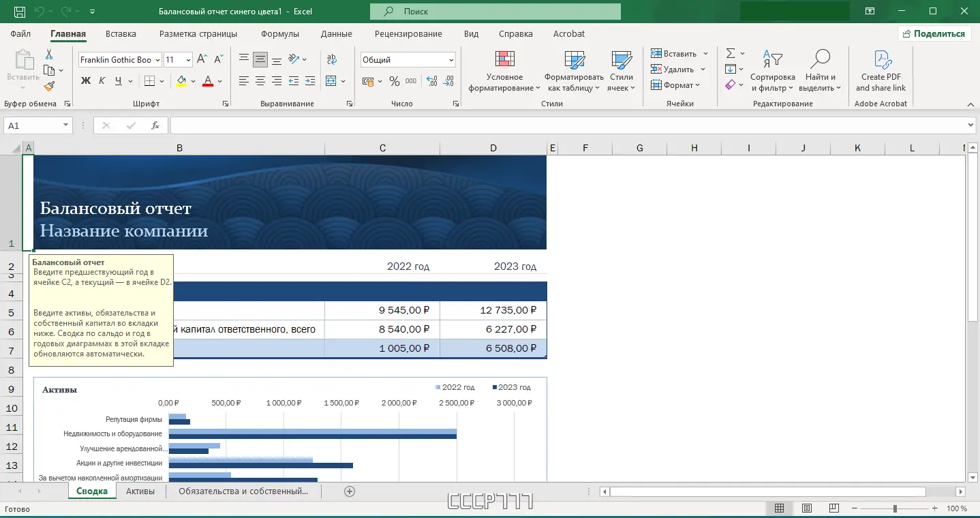
Task: Expand the number format Общий dropdown
Action: pos(451,60)
